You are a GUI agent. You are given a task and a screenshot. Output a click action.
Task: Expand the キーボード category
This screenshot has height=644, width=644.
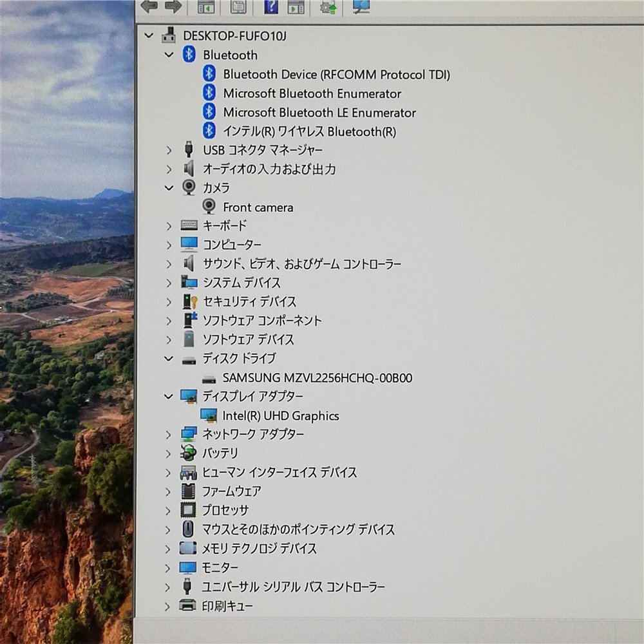click(169, 225)
